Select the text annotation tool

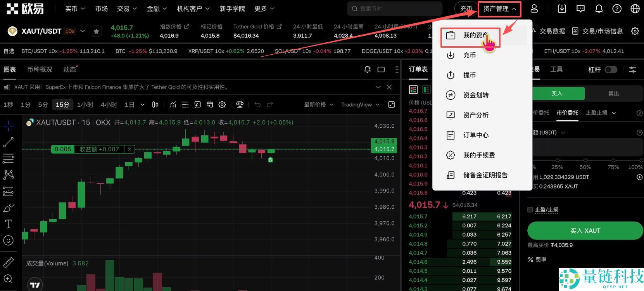coord(9,224)
